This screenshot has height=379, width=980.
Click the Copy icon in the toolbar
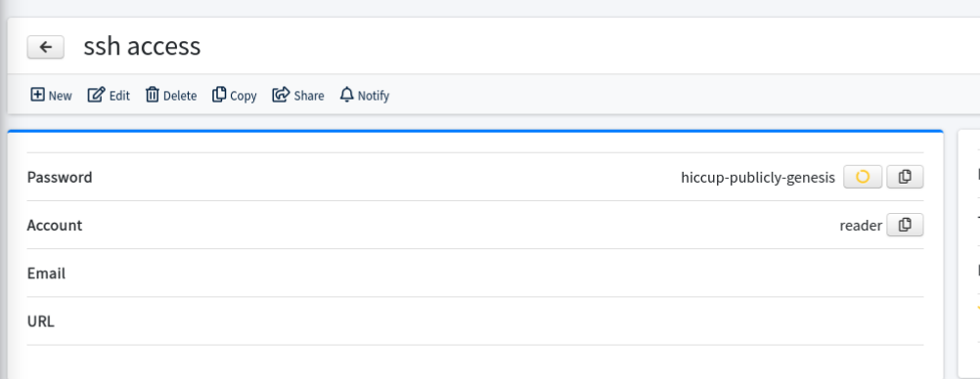pyautogui.click(x=219, y=95)
